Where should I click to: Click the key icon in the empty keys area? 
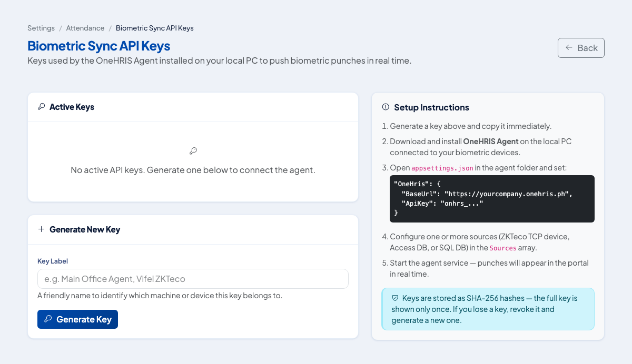[x=193, y=151]
